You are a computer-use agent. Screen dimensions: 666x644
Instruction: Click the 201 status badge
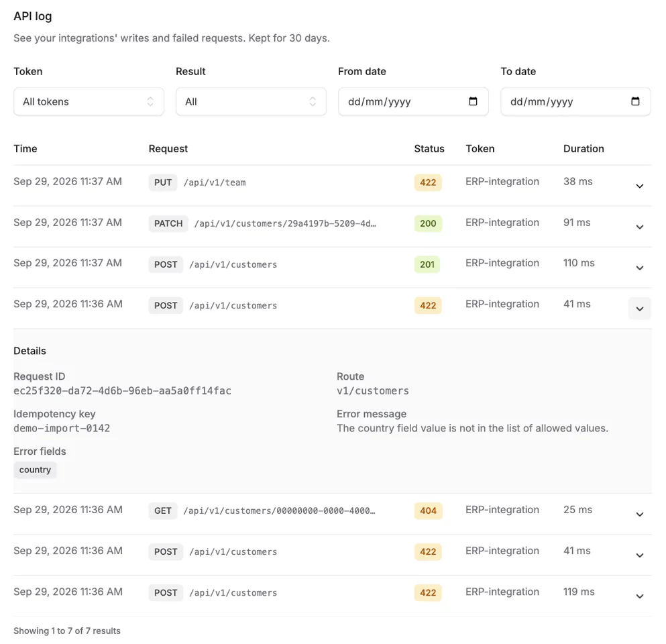coord(427,264)
